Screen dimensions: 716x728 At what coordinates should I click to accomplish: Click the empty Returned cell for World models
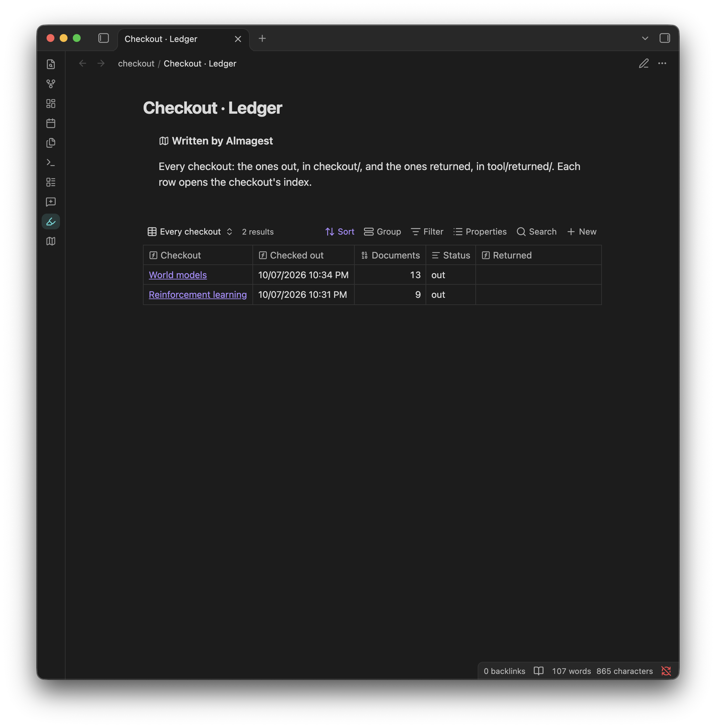538,275
